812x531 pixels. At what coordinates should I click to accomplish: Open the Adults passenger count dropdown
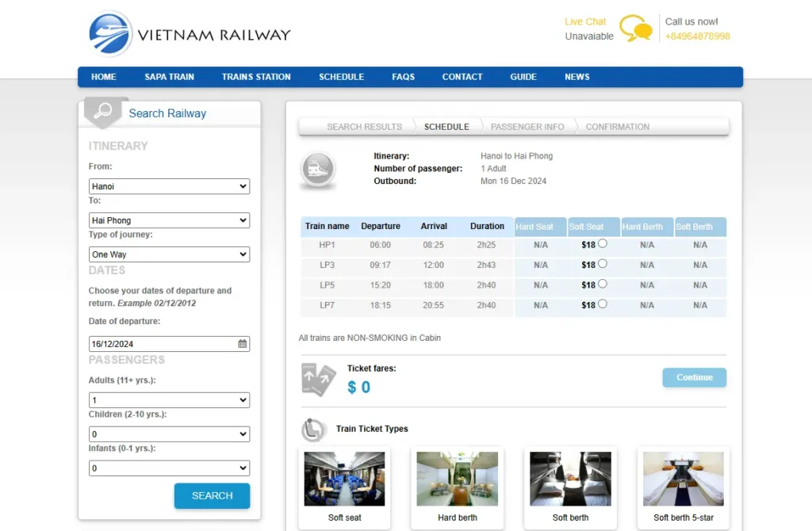coord(169,400)
